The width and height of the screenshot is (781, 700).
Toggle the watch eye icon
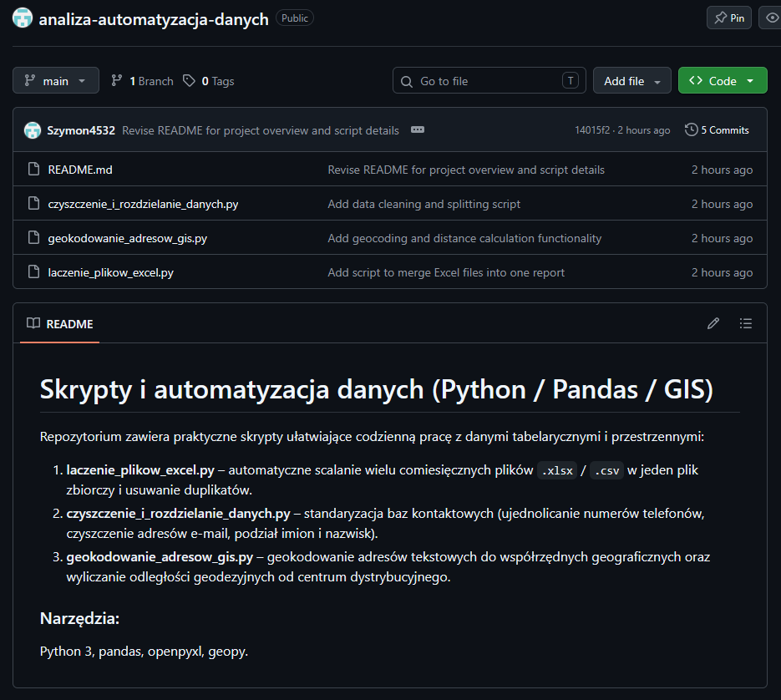772,18
